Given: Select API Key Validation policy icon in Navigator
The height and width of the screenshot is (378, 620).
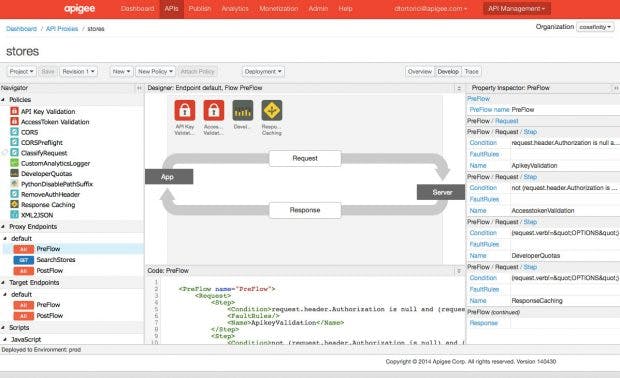Looking at the screenshot, I should 14,111.
